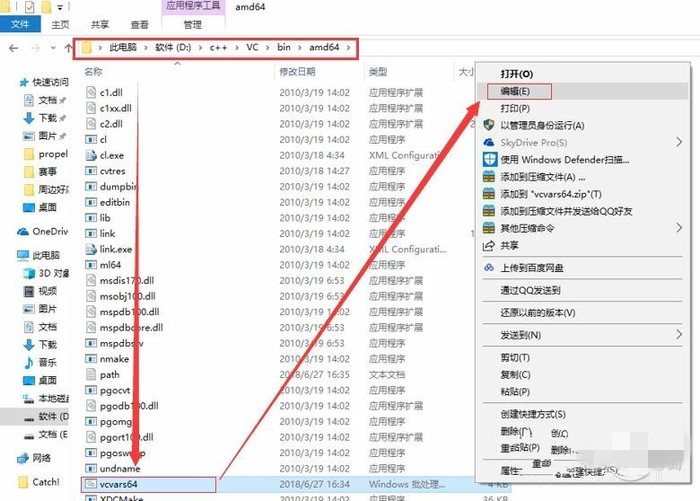The width and height of the screenshot is (700, 501).
Task: Choose 打印(P) in the context menu
Action: click(515, 109)
